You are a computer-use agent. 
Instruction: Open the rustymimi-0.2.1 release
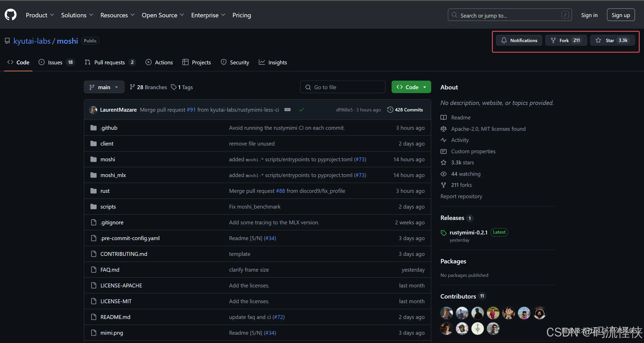pos(468,232)
